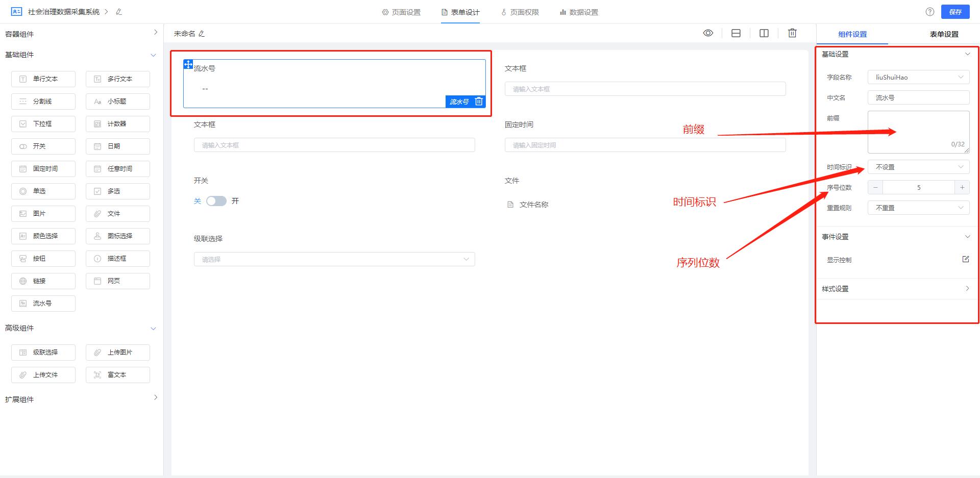The image size is (980, 478).
Task: Select 多行文本 component
Action: 118,79
